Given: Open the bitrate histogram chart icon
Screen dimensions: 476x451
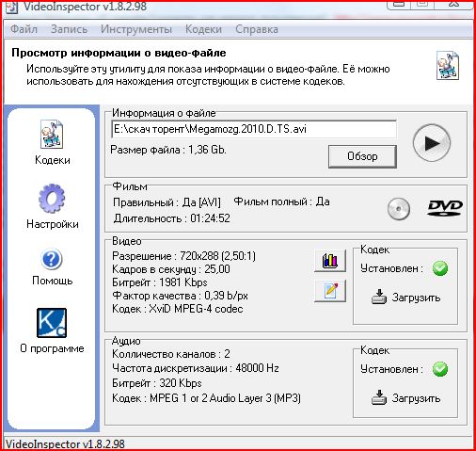Looking at the screenshot, I should 330,261.
